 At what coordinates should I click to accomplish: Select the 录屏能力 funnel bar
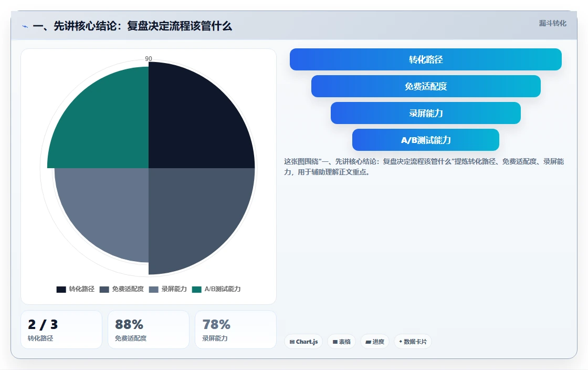426,113
